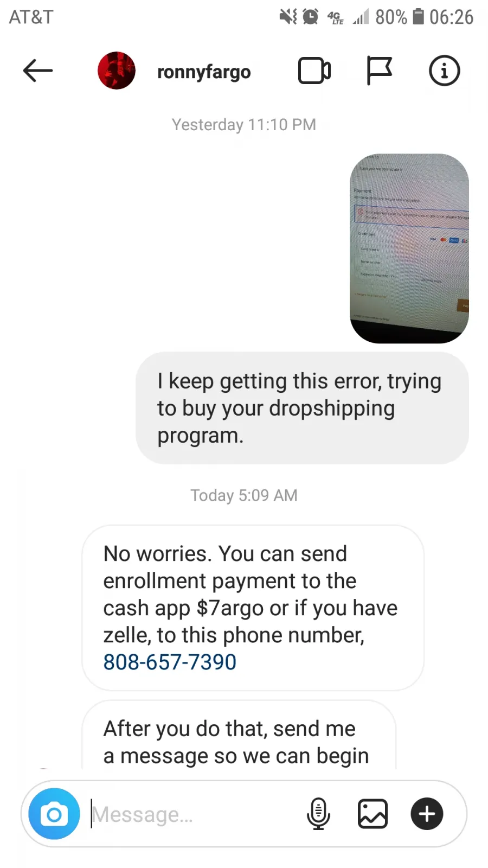Tap phone number 808-657-7390
The height and width of the screenshot is (868, 488).
170,662
